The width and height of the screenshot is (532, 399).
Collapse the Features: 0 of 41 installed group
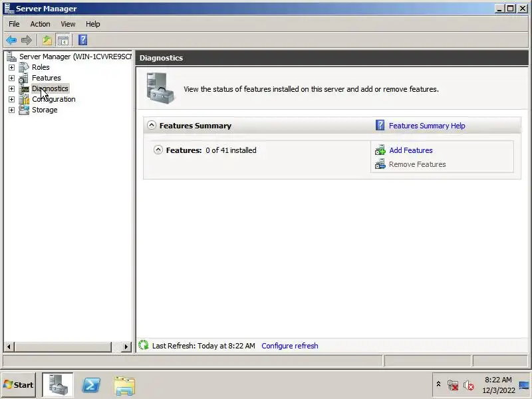(158, 150)
